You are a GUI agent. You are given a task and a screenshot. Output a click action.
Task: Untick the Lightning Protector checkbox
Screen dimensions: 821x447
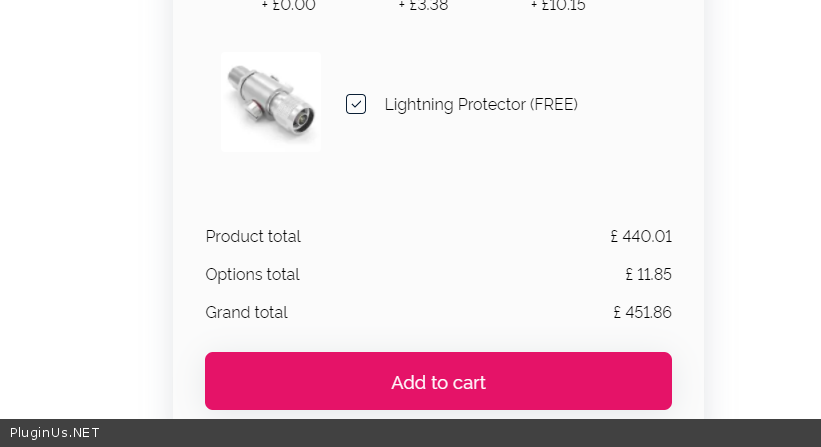(x=356, y=104)
